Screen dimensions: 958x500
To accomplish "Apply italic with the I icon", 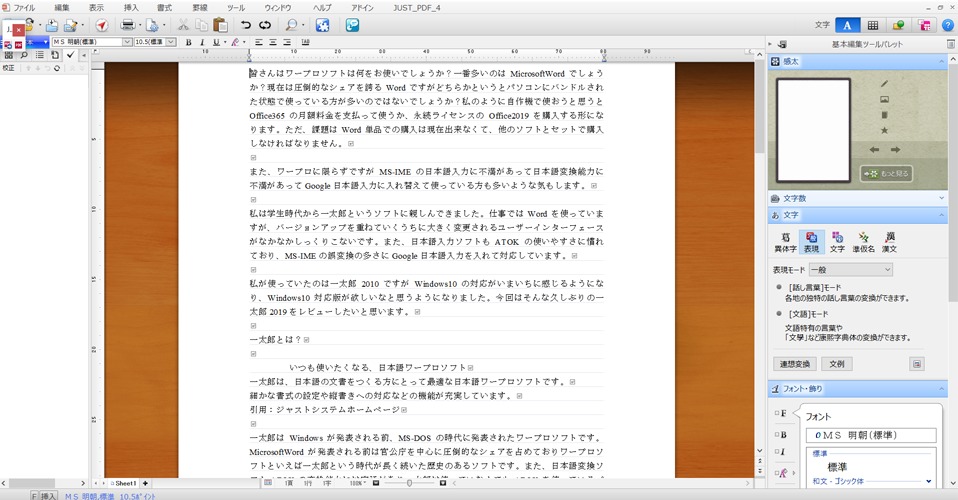I will tap(202, 42).
